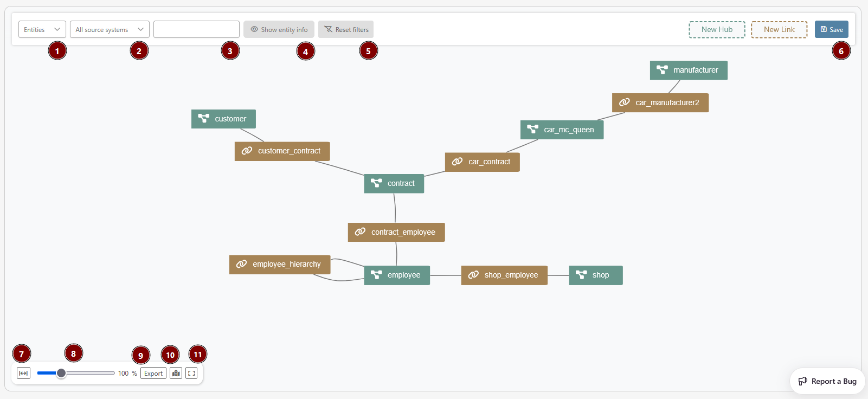Click the fit-to-width icon button

point(23,373)
